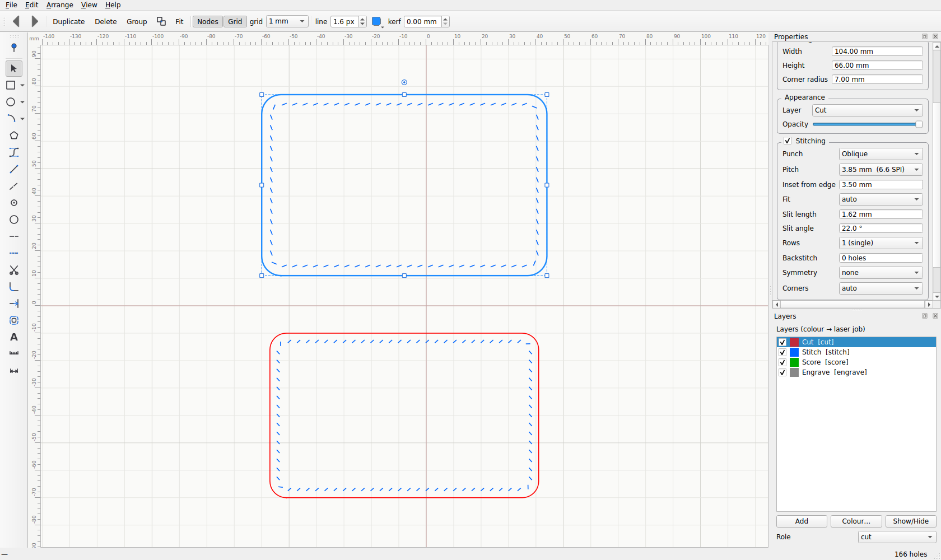
Task: Select the pentagon polygon tool
Action: coord(14,136)
